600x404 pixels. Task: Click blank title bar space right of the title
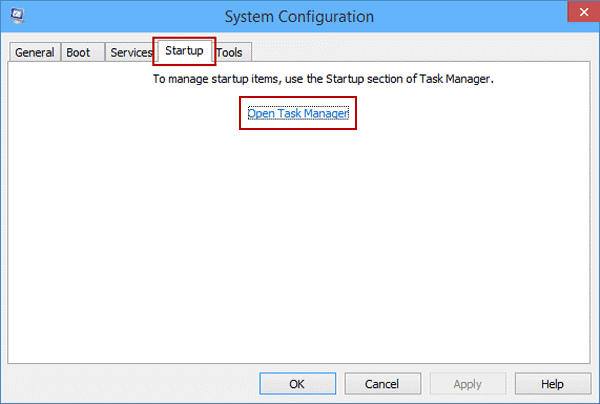pyautogui.click(x=471, y=16)
